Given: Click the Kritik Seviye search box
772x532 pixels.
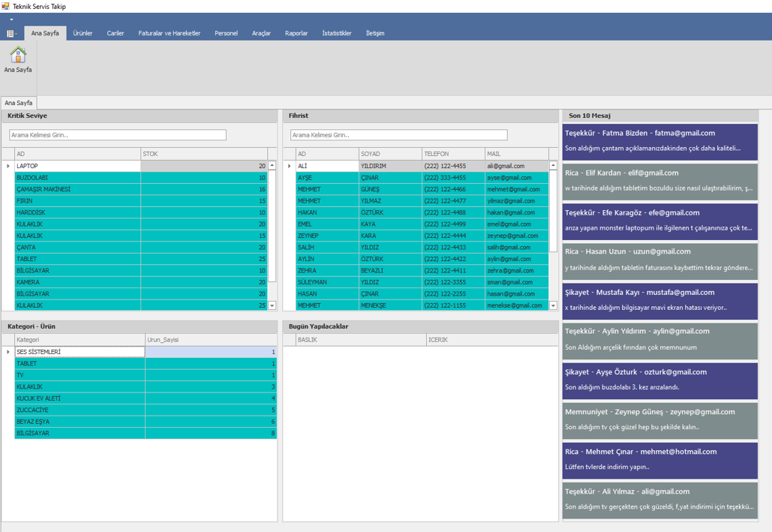Looking at the screenshot, I should tap(118, 135).
